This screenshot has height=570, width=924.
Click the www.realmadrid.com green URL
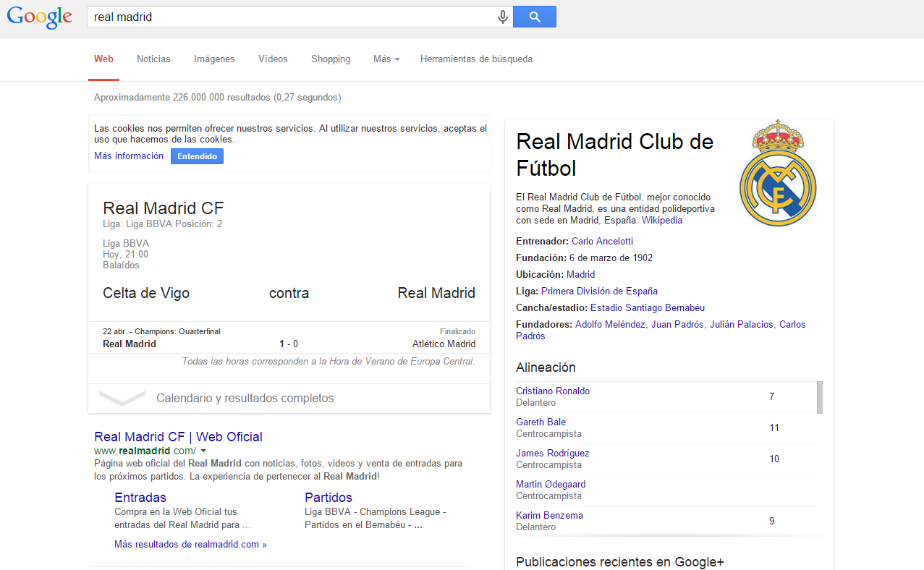click(x=145, y=451)
